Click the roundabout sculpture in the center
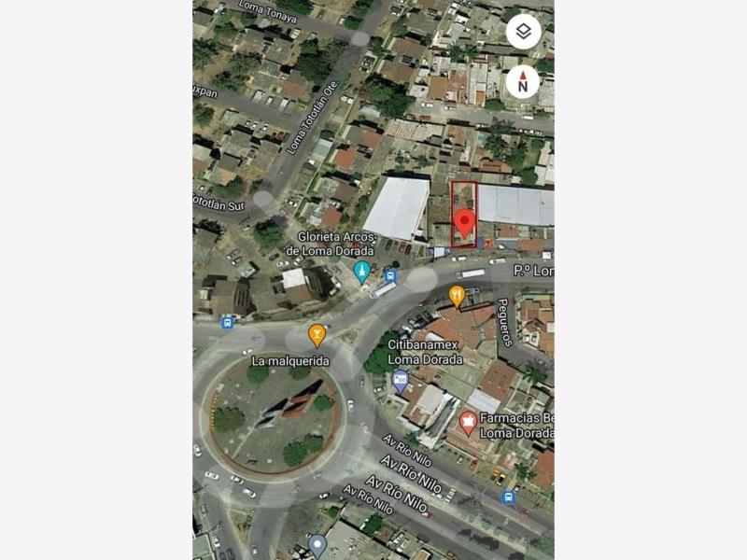747x560 pixels. [289, 404]
